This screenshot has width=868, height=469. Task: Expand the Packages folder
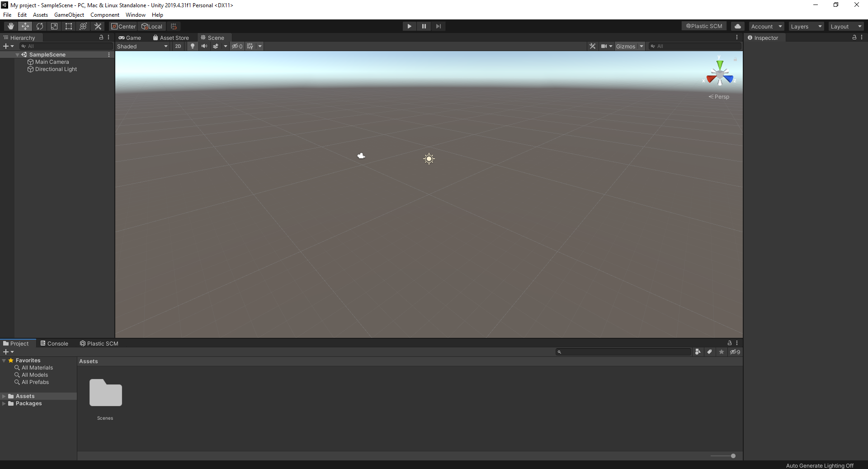(4, 403)
